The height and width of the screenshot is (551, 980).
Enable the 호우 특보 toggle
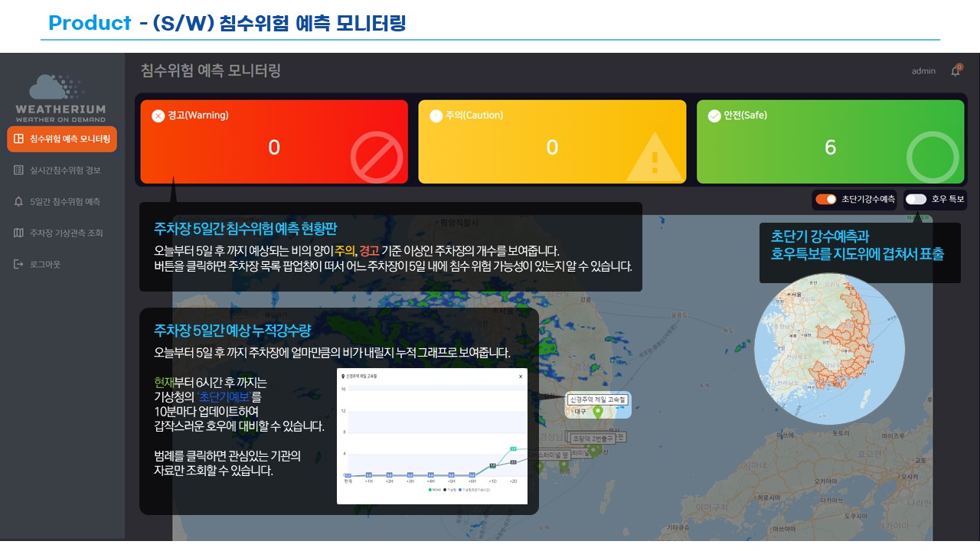point(916,199)
